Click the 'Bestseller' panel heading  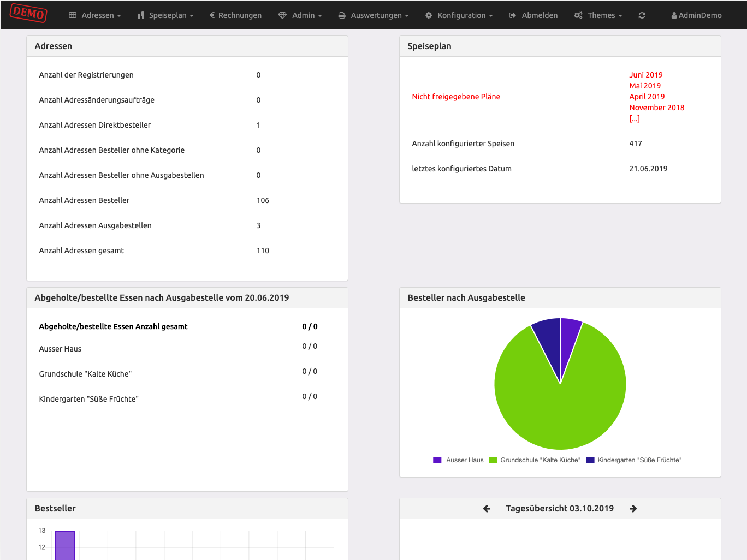(55, 509)
